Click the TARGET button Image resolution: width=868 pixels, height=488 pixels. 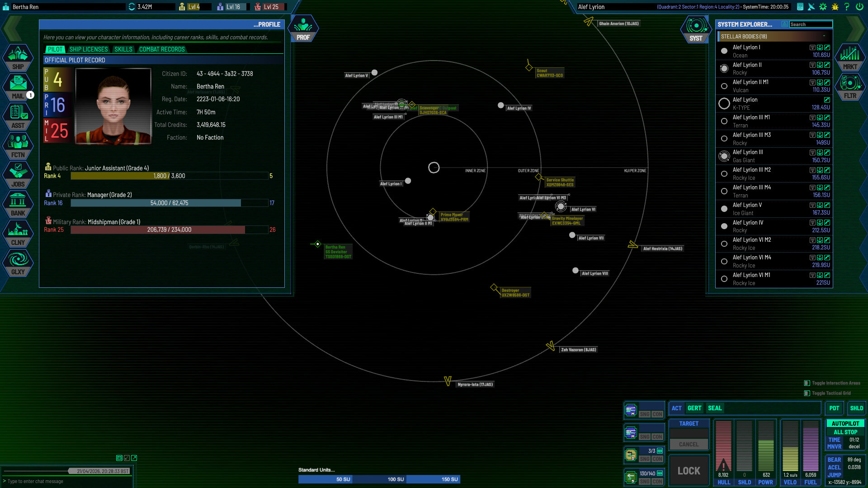pyautogui.click(x=689, y=424)
